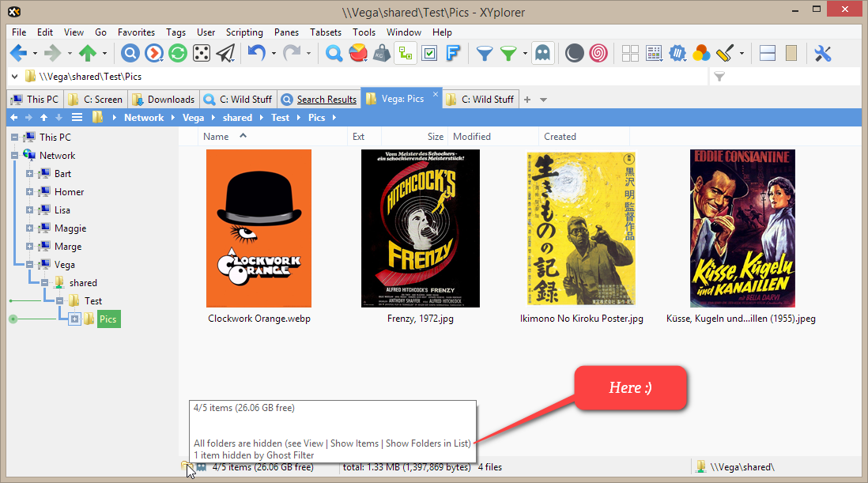Image resolution: width=868 pixels, height=483 pixels.
Task: Toggle the Dark Mode moon icon
Action: coord(575,54)
